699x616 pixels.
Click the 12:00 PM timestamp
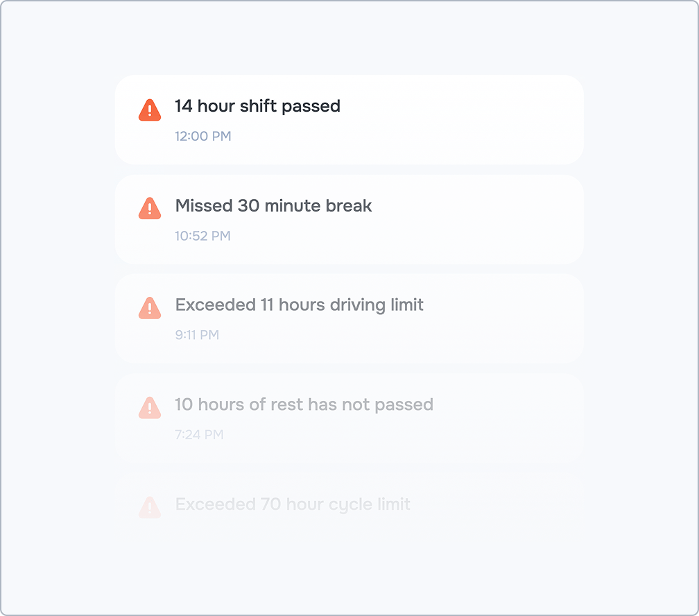point(202,137)
